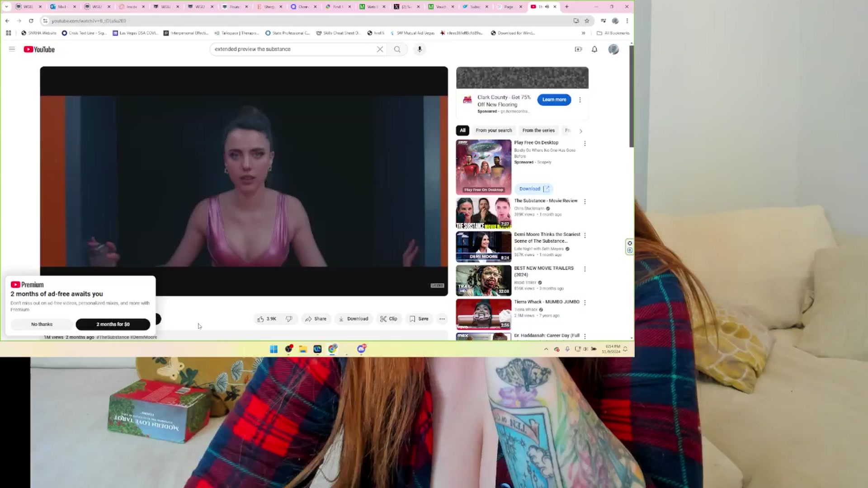Image resolution: width=868 pixels, height=488 pixels.
Task: Accept the 2 months for $0 offer
Action: click(x=113, y=324)
